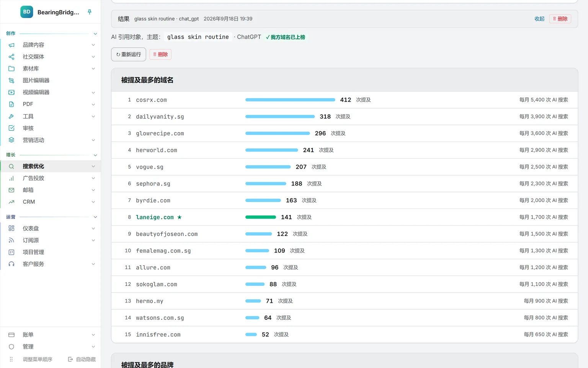
Task: Toggle 自动隐藏 for the sidebar
Action: (82, 360)
